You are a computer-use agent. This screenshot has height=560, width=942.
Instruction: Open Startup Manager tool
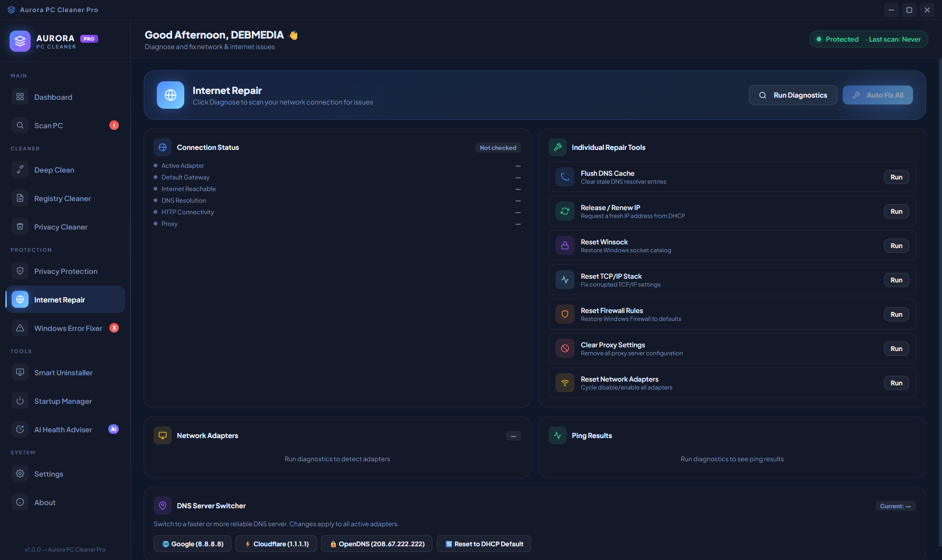coord(65,401)
